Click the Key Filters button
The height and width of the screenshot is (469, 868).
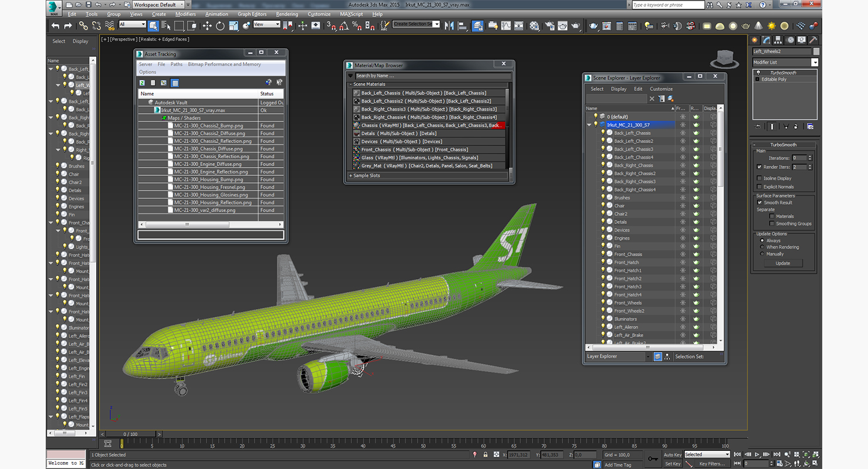(712, 464)
